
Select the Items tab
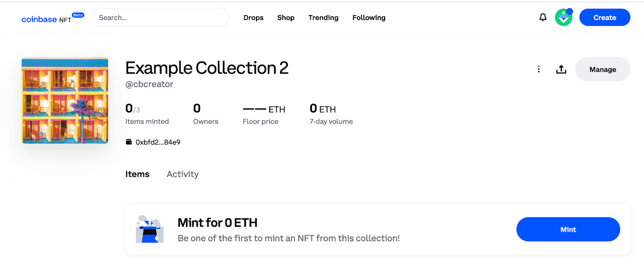[137, 174]
